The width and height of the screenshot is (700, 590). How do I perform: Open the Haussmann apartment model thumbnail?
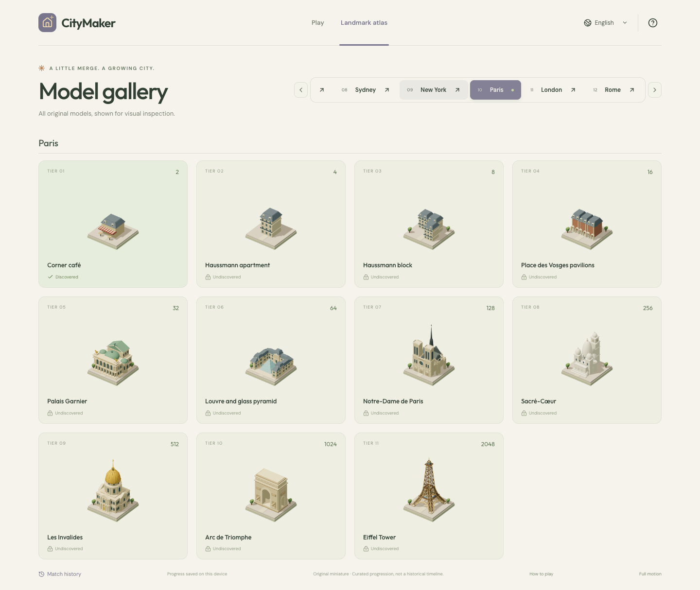(271, 229)
